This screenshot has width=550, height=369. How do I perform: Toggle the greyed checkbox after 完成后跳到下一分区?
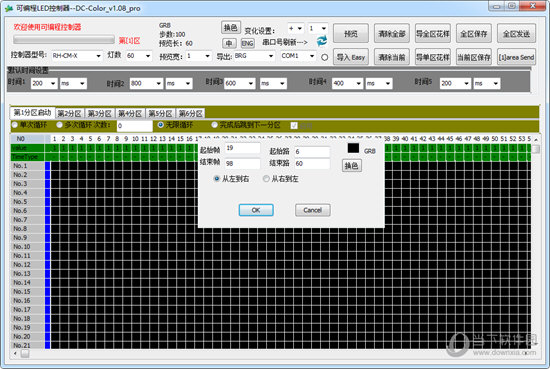[294, 125]
